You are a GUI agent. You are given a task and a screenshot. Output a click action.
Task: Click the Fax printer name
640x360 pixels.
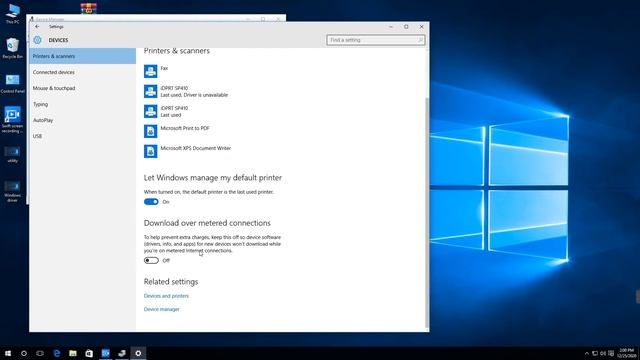[164, 68]
